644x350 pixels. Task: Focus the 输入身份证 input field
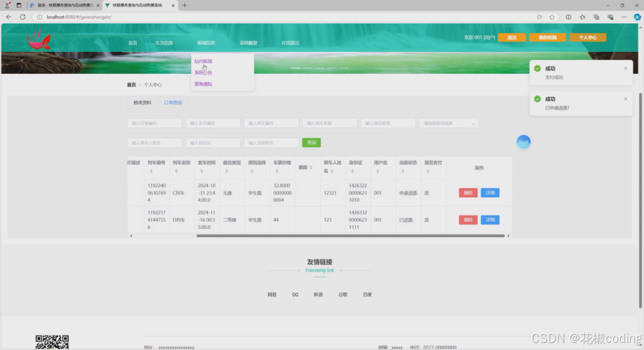pyautogui.click(x=213, y=143)
